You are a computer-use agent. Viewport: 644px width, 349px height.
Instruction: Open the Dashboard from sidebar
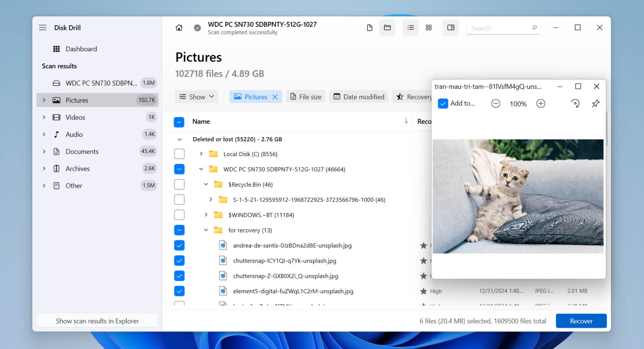coord(81,49)
